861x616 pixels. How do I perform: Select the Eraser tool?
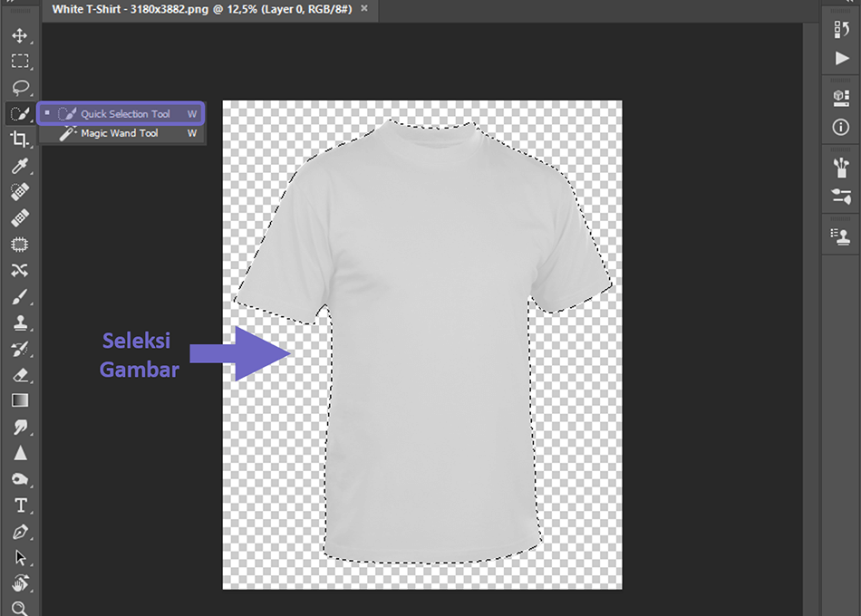[20, 375]
